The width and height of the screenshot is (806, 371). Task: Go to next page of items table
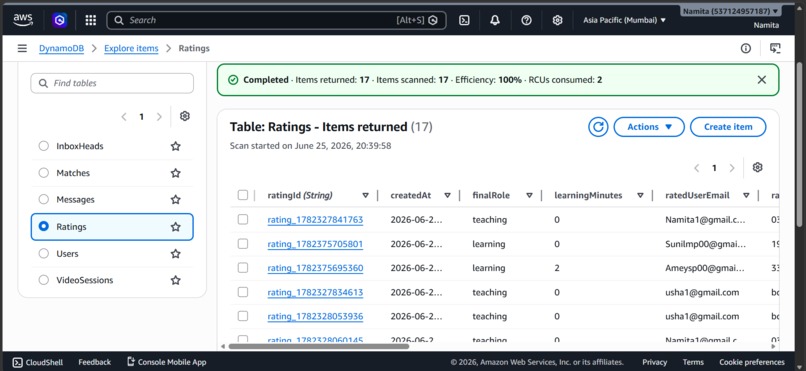pyautogui.click(x=732, y=168)
